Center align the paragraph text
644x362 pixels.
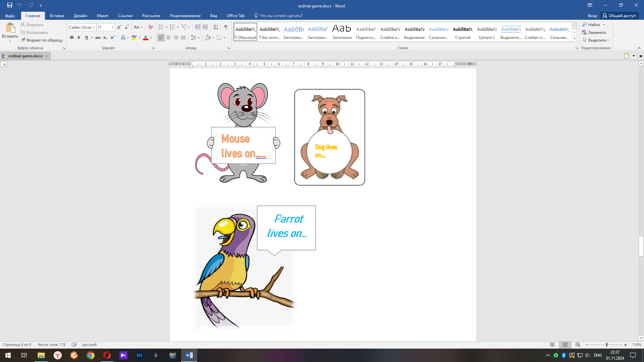pos(168,38)
